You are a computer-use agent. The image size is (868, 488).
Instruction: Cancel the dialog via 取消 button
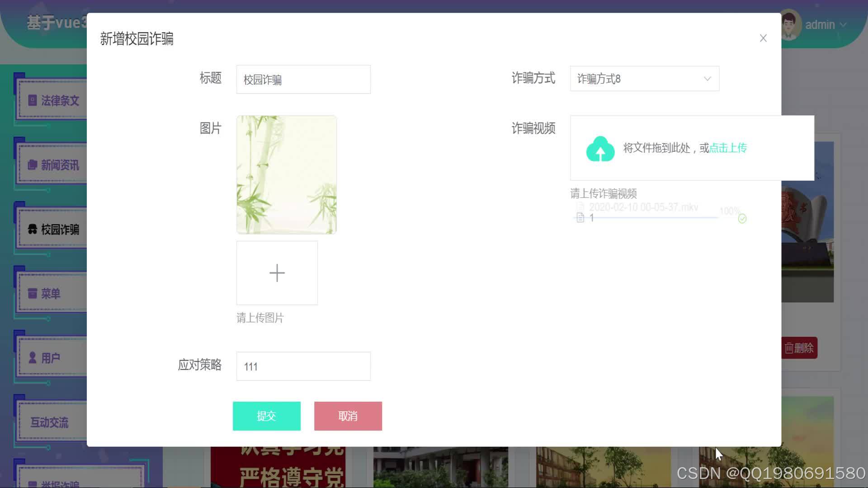348,416
